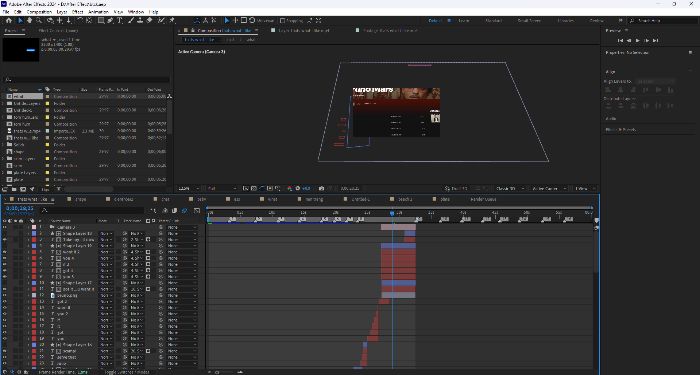
Task: Click Toggle Switches / Modes button
Action: pyautogui.click(x=127, y=372)
